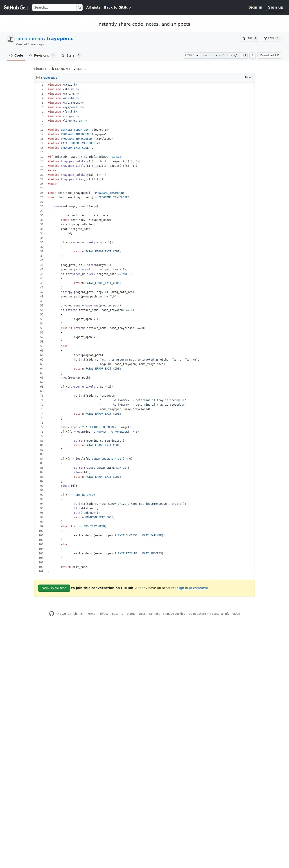Click Sign up for free button
Screen dimensions: 289x868
pos(54,588)
